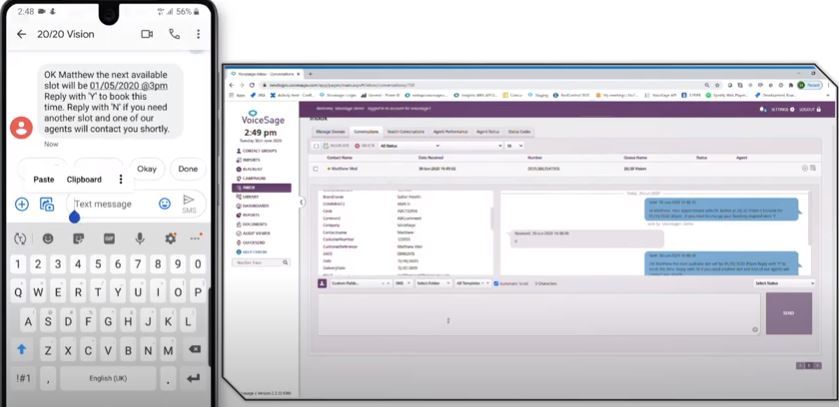Image resolution: width=839 pixels, height=407 pixels.
Task: Open the keyboard sticker icon
Action: click(78, 239)
